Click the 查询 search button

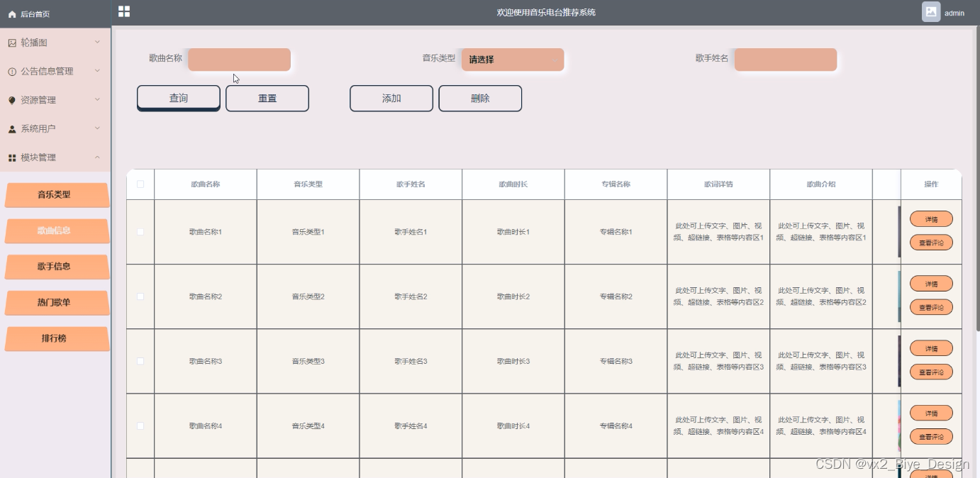pos(179,99)
